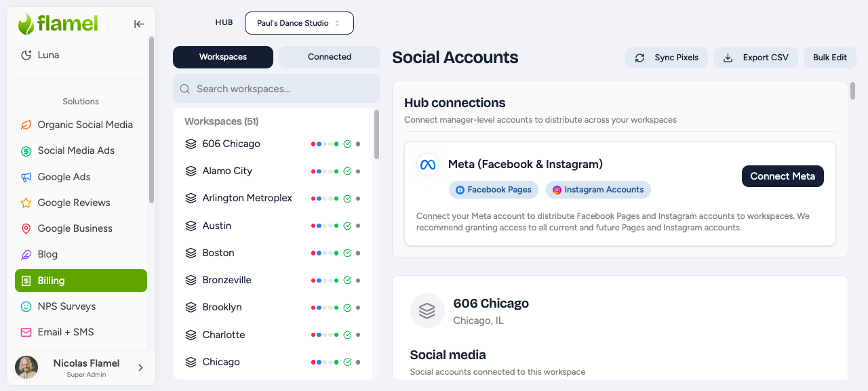
Task: Click the green check icon for Brooklyn
Action: tap(347, 307)
